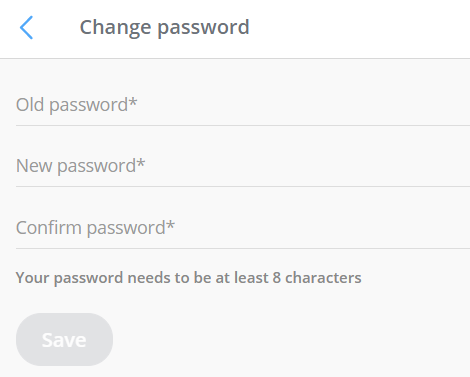Click the asterisk after Confirm password
Image resolution: width=470 pixels, height=377 pixels.
coord(170,224)
